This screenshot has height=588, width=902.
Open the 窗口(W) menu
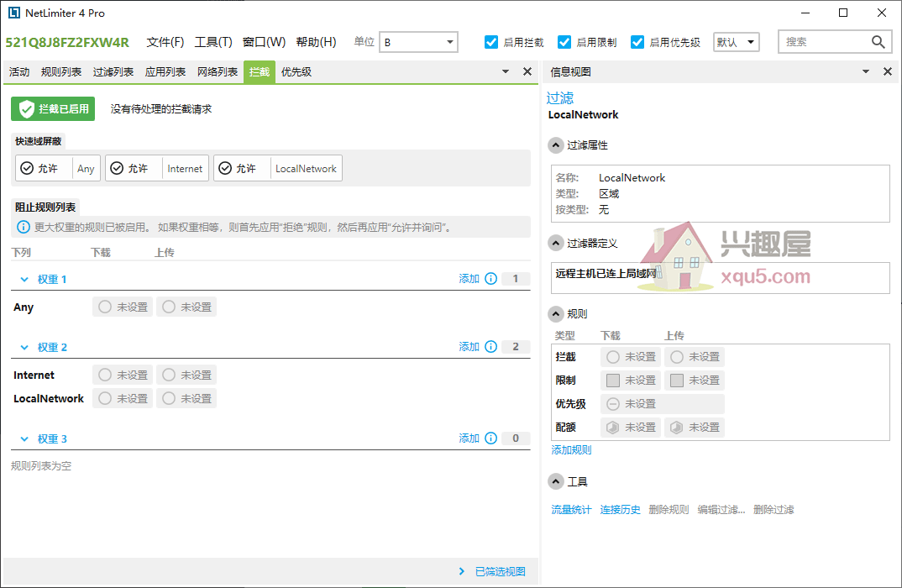(264, 42)
